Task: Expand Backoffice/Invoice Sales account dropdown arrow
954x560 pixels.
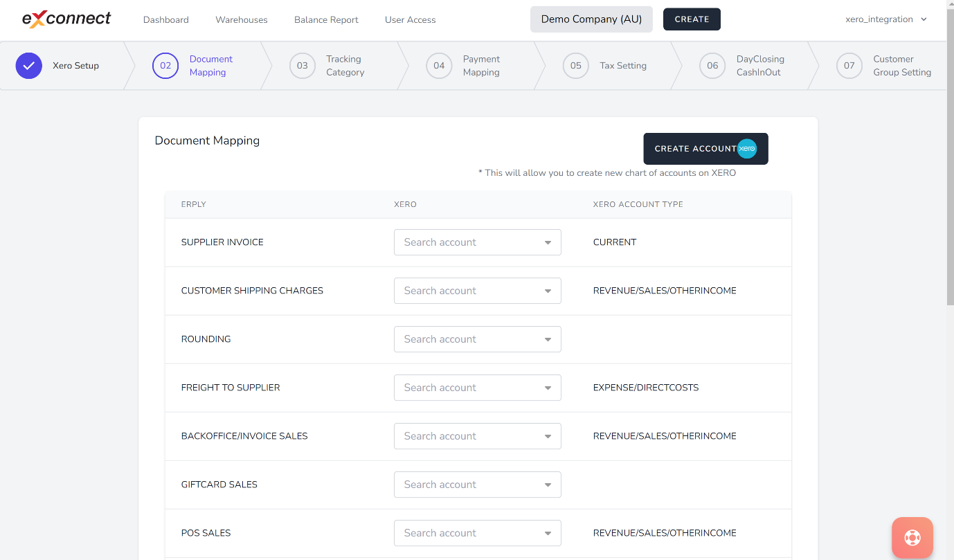Action: tap(548, 436)
